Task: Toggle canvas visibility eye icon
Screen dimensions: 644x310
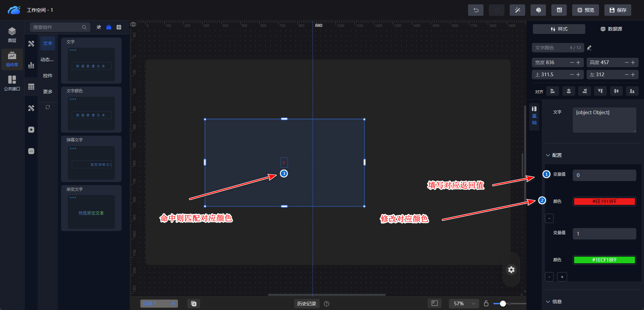Action: (x=133, y=25)
